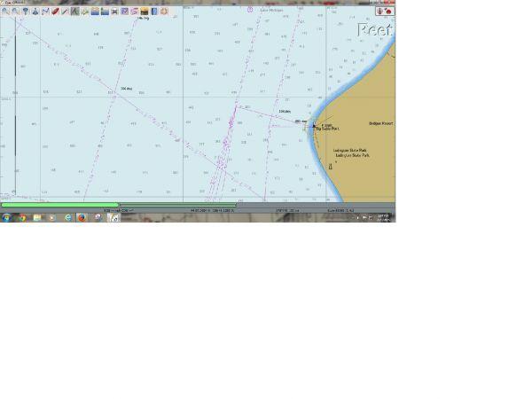
Task: Launch Firefox from the taskbar
Action: 82,217
